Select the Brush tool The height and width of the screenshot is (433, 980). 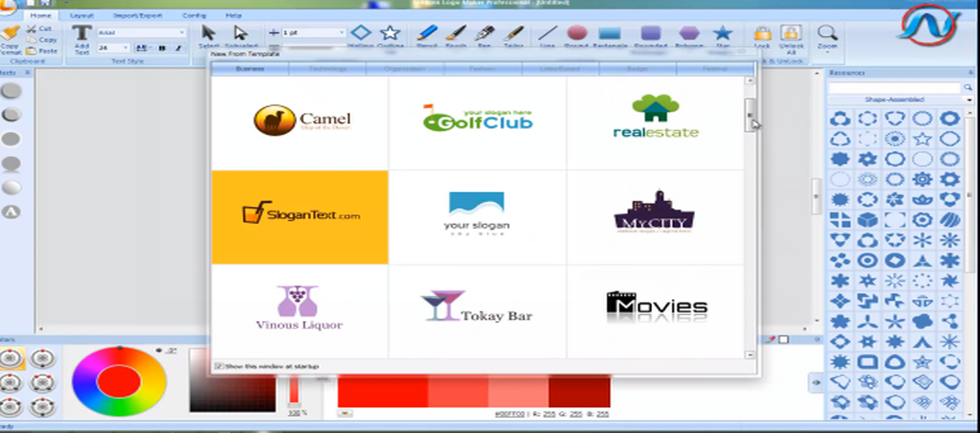point(458,34)
